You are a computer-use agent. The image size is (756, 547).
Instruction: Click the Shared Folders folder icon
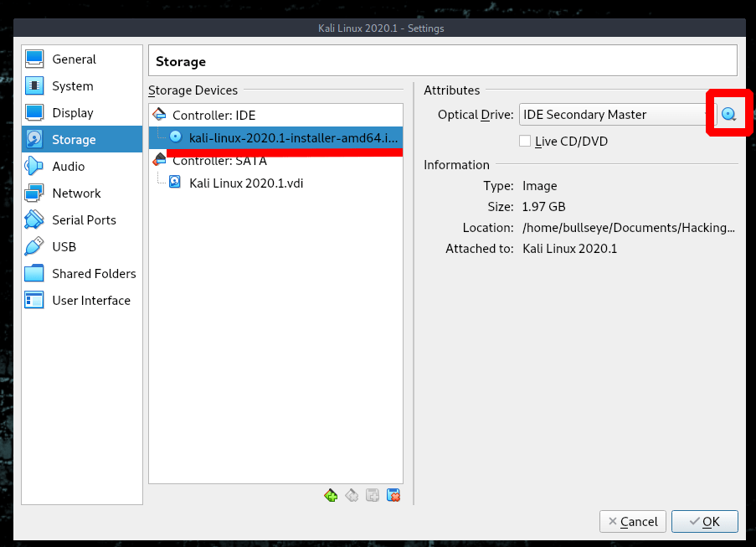point(34,273)
